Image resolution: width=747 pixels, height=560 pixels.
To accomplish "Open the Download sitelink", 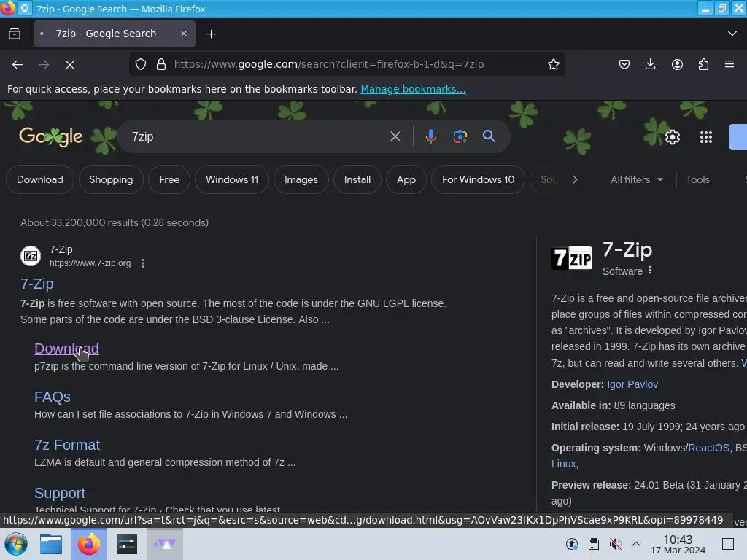I will (66, 349).
